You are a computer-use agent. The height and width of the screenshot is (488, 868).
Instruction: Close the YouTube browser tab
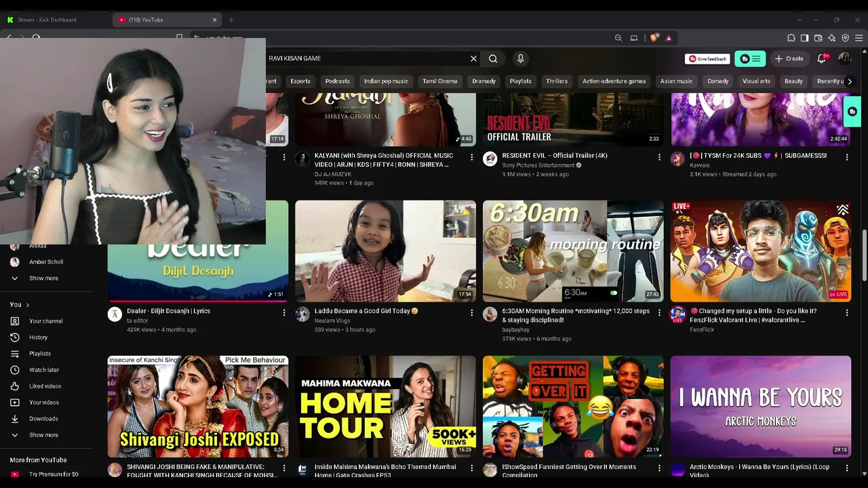coord(215,20)
